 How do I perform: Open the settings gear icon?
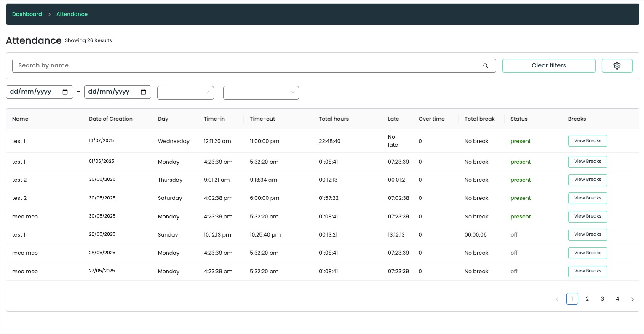click(617, 65)
